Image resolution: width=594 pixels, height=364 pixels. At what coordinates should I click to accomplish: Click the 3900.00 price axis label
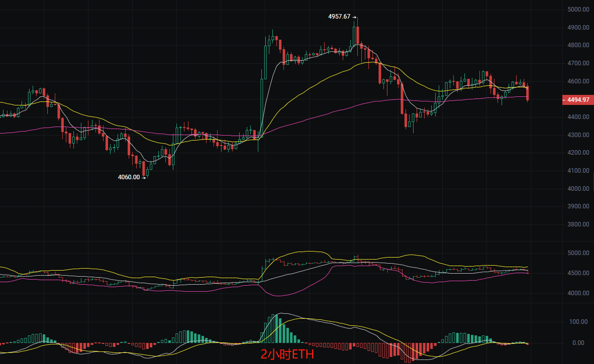578,206
